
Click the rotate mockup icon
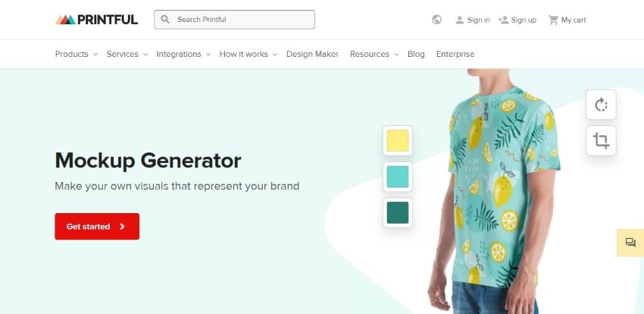601,105
